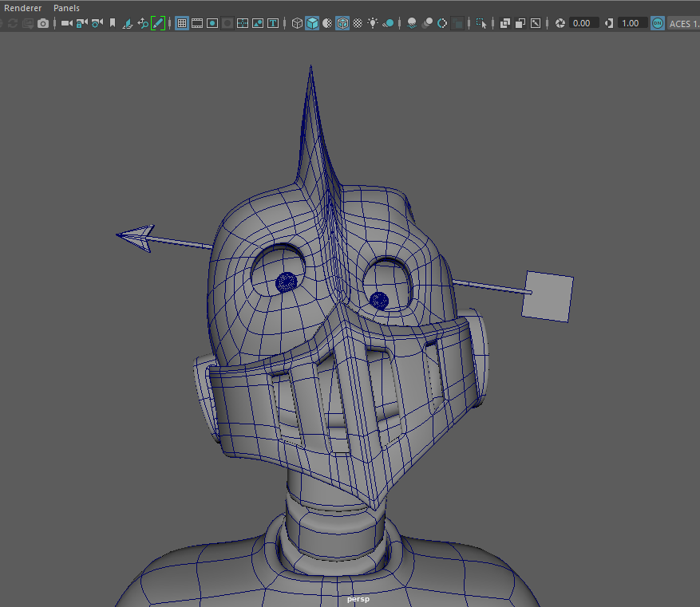
Task: Toggle the X-Ray Joints icon
Action: (x=536, y=23)
